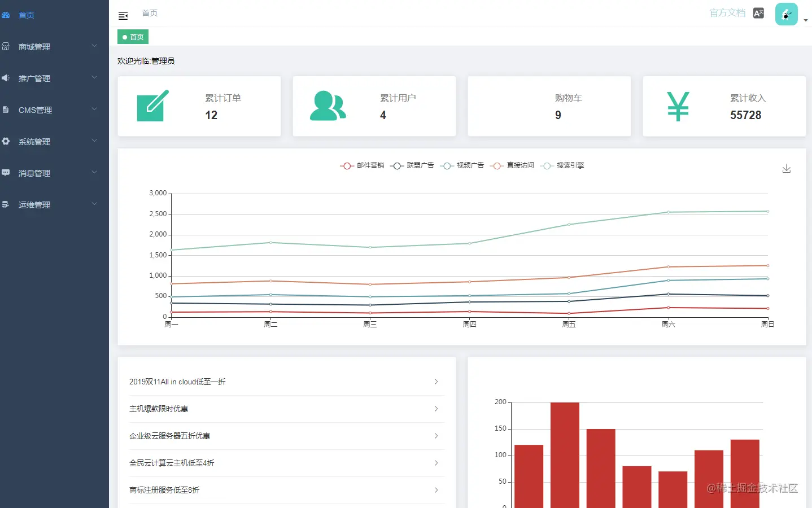Click the green edit icon on 累计订单 card
This screenshot has height=508, width=812.
coord(153,106)
